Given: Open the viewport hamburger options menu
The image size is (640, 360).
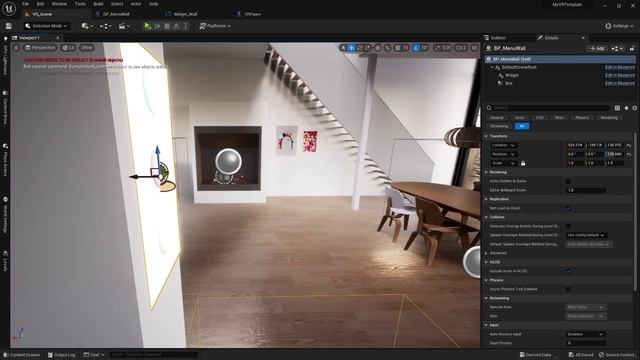Looking at the screenshot, I should 16,47.
